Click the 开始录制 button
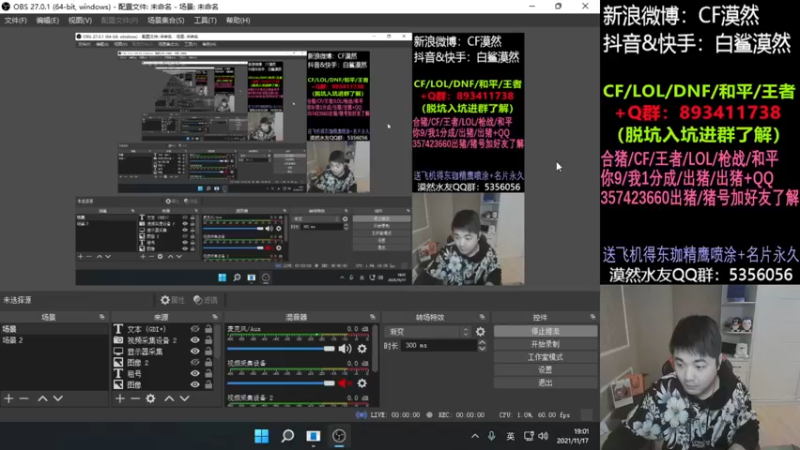The height and width of the screenshot is (450, 800). coord(545,344)
